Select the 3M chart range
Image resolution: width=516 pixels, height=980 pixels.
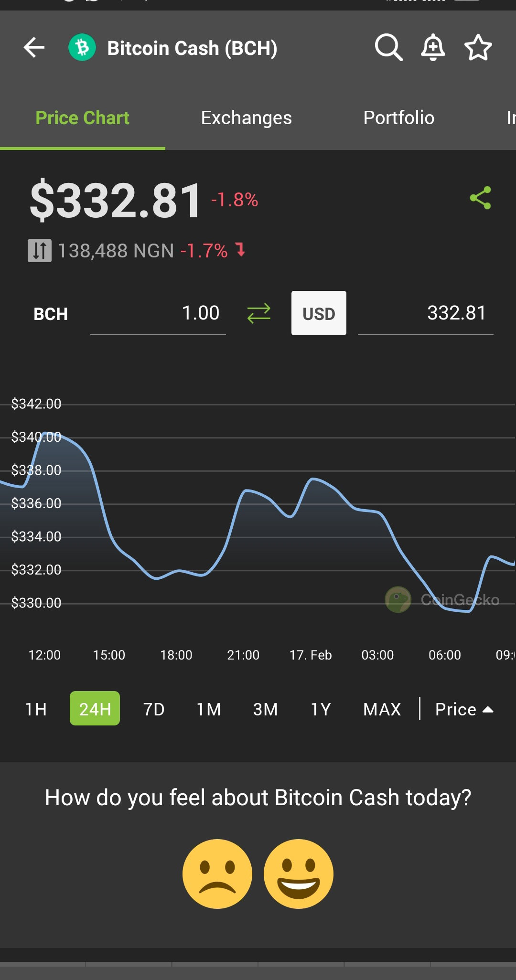tap(265, 709)
